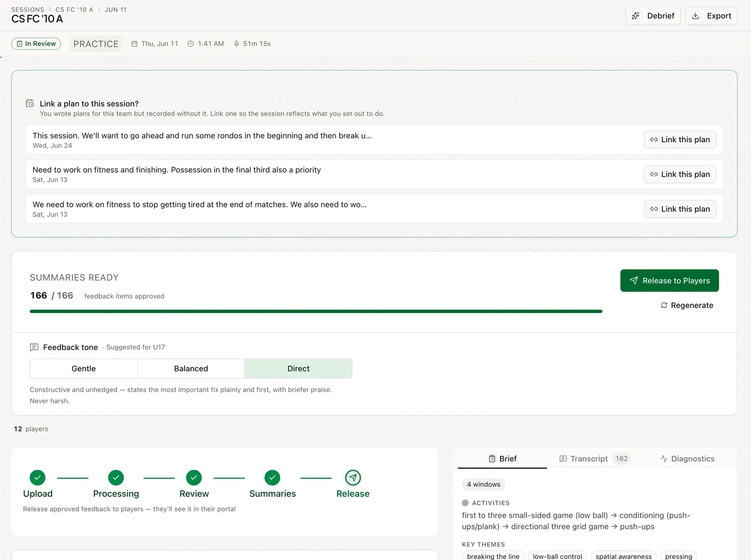Link the fitness and finishing plan
This screenshot has height=560, width=751.
click(680, 174)
